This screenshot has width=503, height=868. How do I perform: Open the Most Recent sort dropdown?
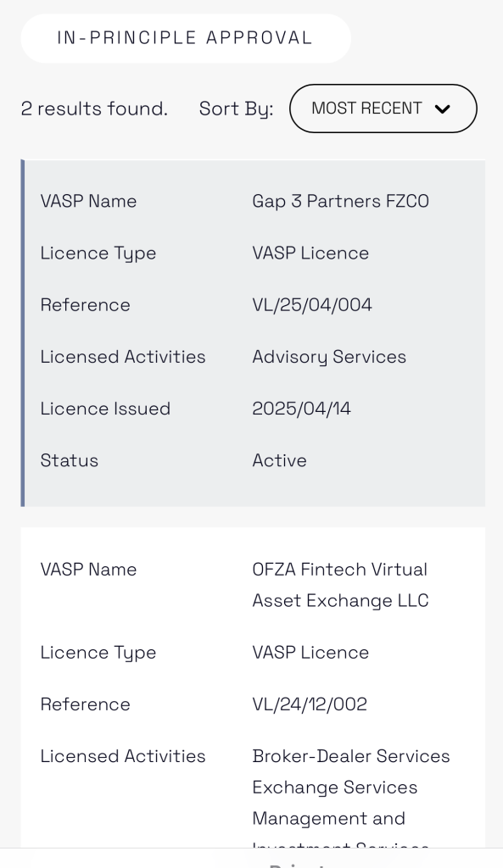point(383,108)
